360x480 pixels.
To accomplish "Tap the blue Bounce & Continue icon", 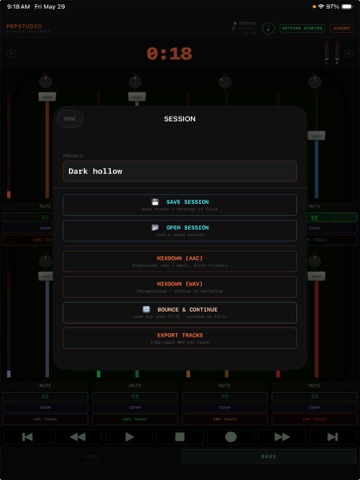I will (x=146, y=309).
